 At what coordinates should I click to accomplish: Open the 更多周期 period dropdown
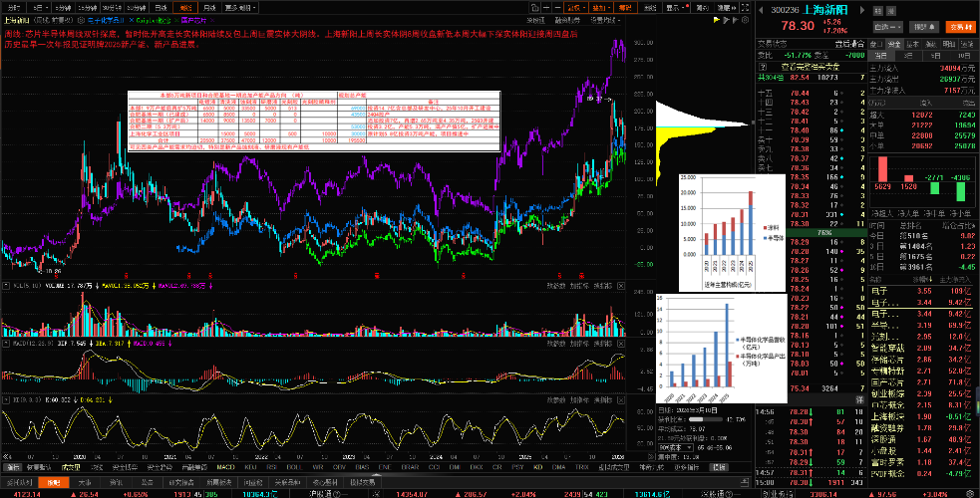[x=239, y=8]
